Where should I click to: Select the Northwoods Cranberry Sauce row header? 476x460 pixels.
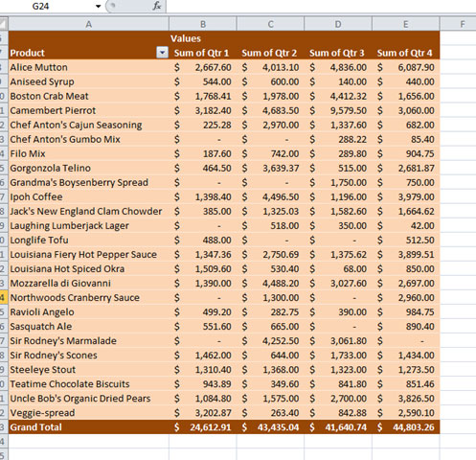point(4,297)
